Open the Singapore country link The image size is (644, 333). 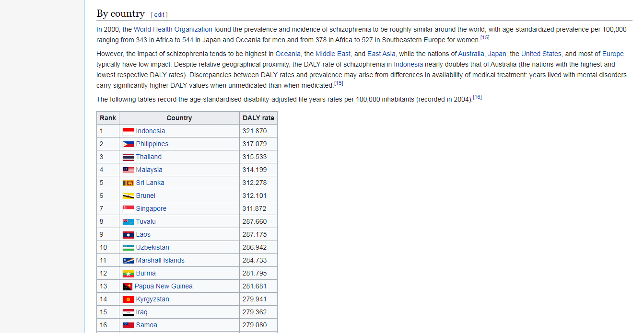point(151,208)
